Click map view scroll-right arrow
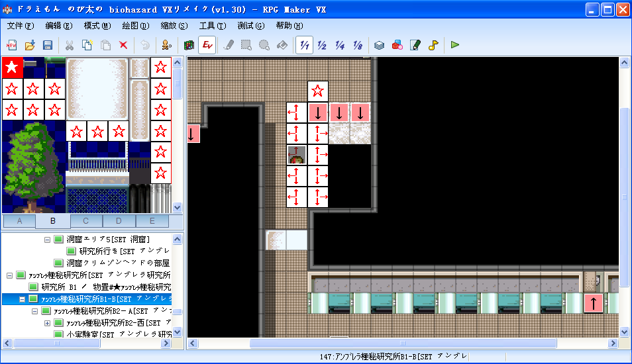Screen dimensions: 632x364 pyautogui.click(x=613, y=343)
